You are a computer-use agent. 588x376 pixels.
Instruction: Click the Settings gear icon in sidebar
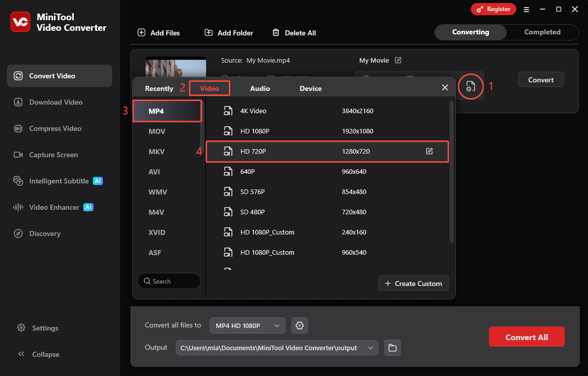click(21, 327)
